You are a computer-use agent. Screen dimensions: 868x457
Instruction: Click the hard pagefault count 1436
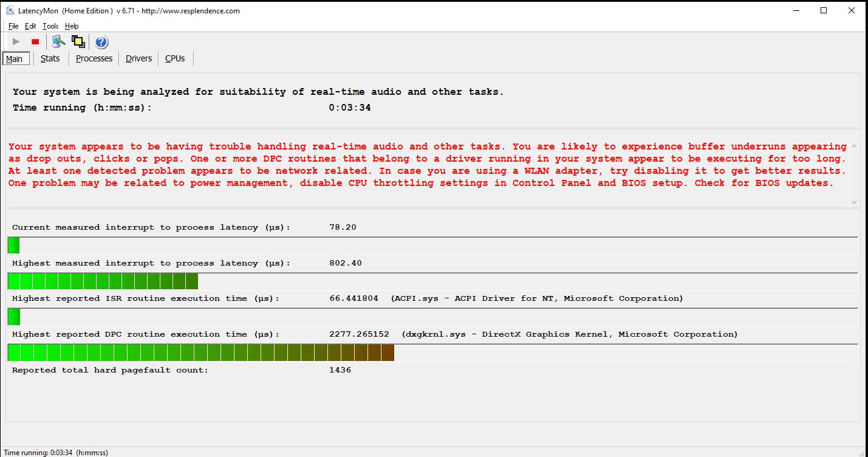[x=340, y=370]
